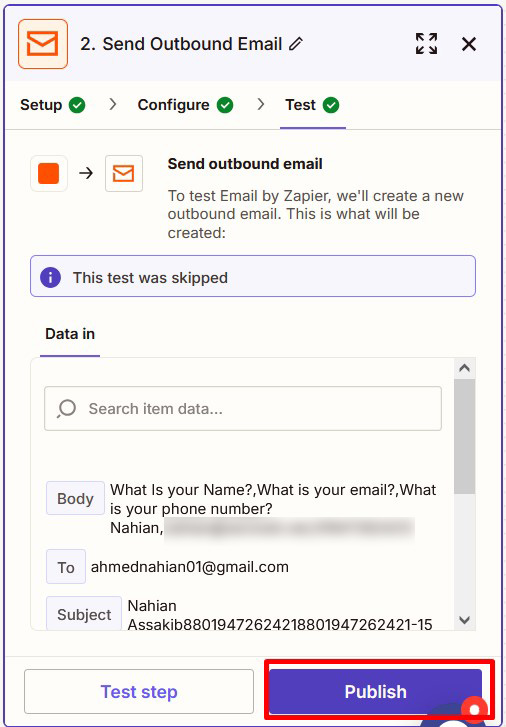Click the Test step button
The height and width of the screenshot is (727, 506).
pyautogui.click(x=139, y=692)
